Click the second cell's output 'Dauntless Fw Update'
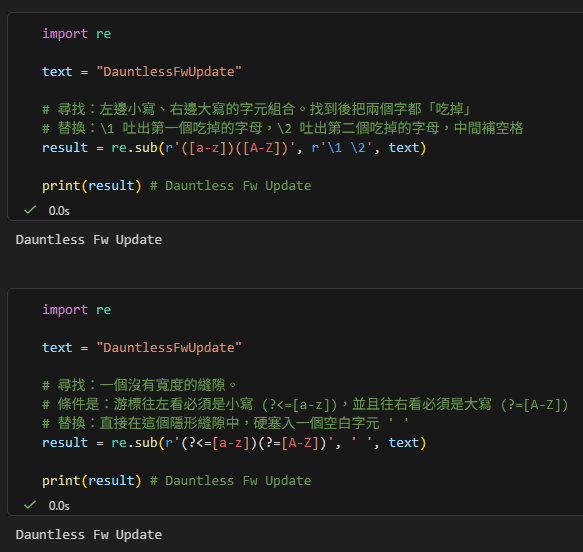Image resolution: width=583 pixels, height=552 pixels. (x=89, y=535)
